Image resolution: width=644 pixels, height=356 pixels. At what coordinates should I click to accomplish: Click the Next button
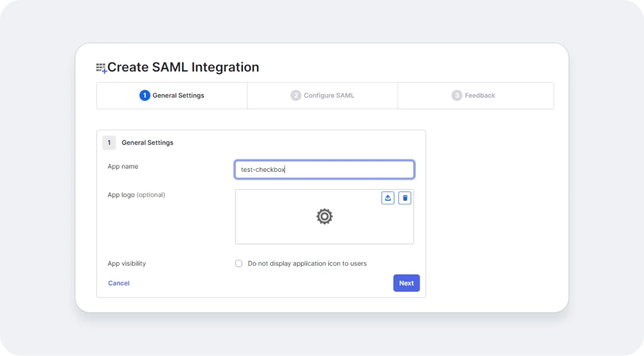(x=406, y=283)
